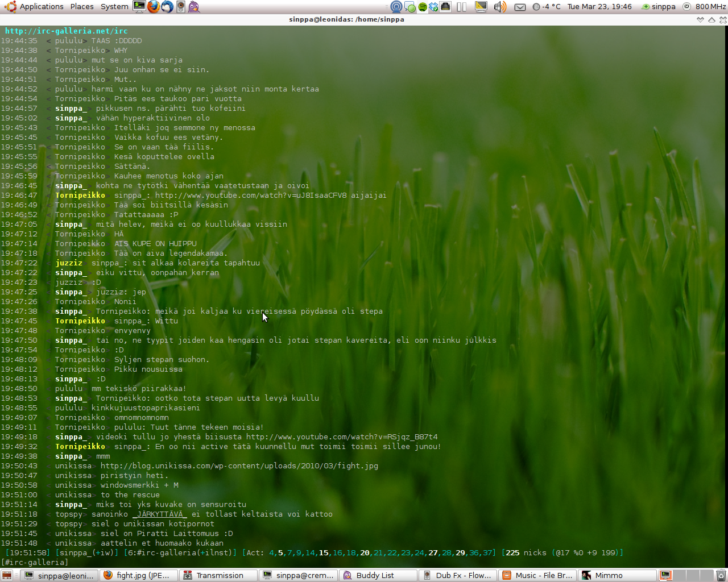Launch the terminal from the top panel

[139, 7]
